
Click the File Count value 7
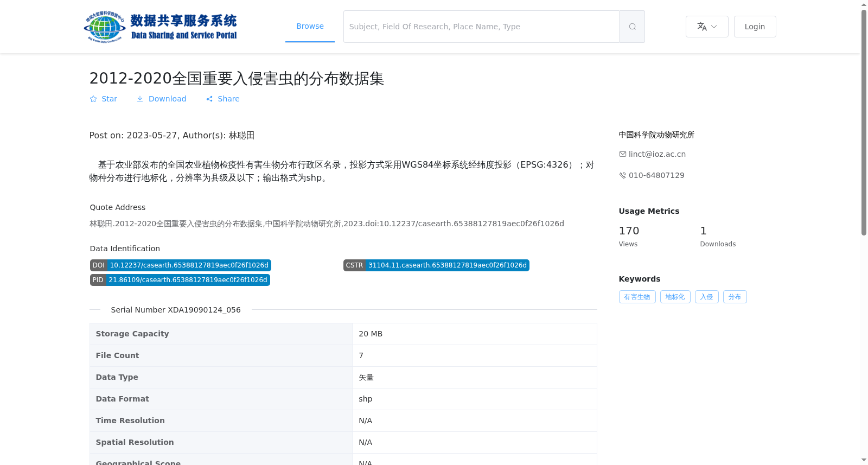[361, 355]
